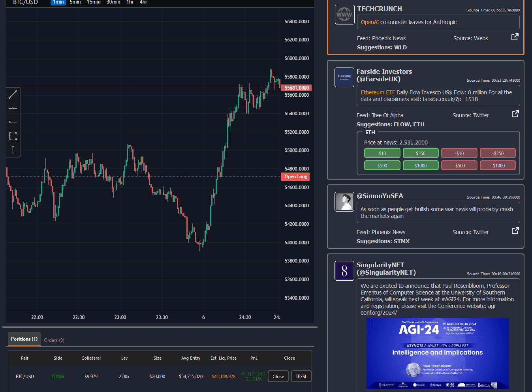Image resolution: width=532 pixels, height=392 pixels.
Task: Select the vertical line drawing tool
Action: pyautogui.click(x=13, y=150)
